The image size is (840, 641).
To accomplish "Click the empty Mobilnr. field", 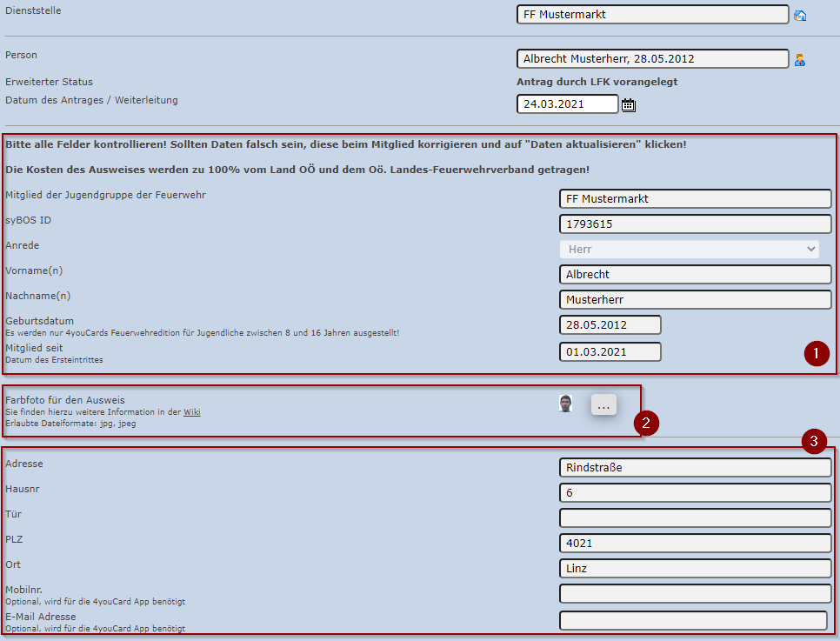I will pos(696,593).
